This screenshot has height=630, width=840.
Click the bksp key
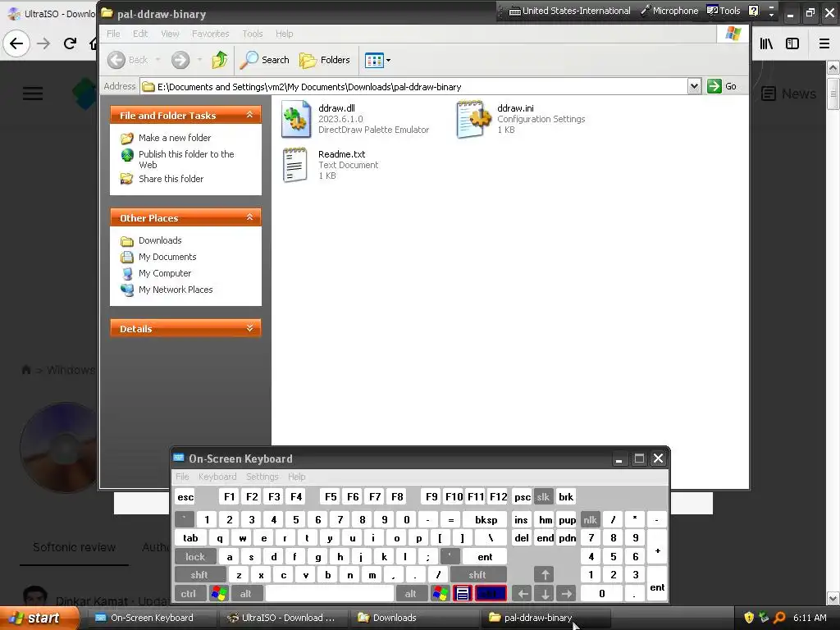coord(486,519)
